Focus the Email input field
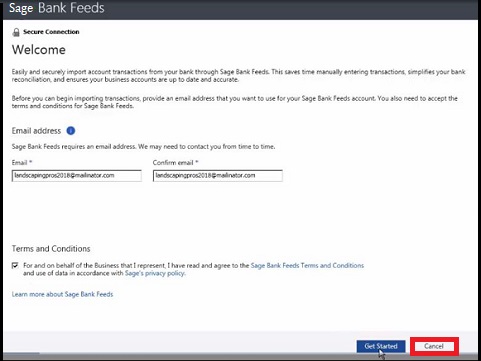 (77, 176)
